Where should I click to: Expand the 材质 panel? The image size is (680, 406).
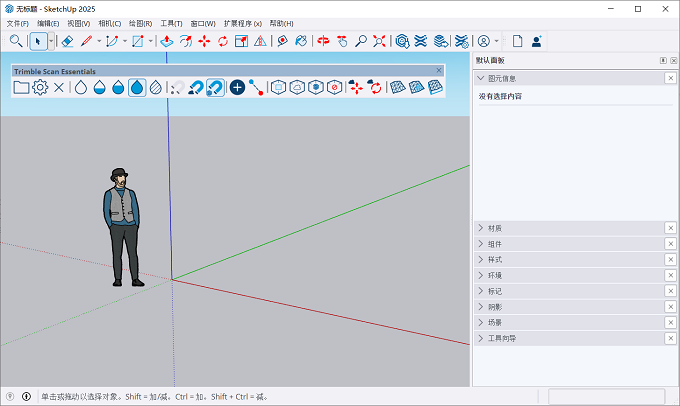tap(569, 228)
